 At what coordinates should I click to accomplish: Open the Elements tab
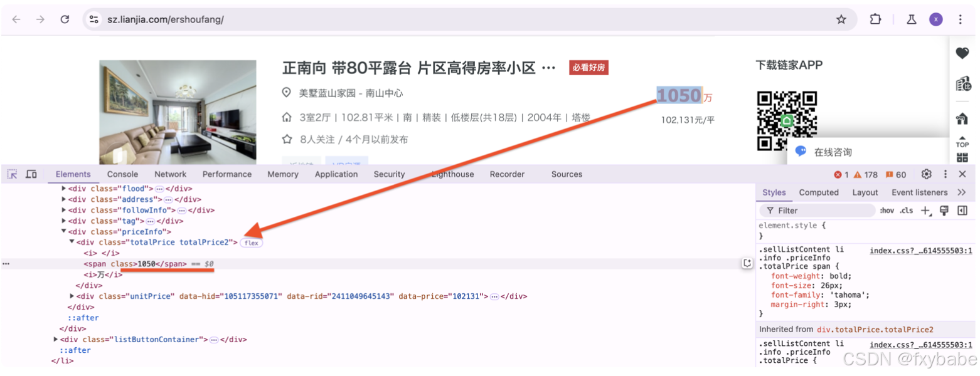click(x=73, y=174)
